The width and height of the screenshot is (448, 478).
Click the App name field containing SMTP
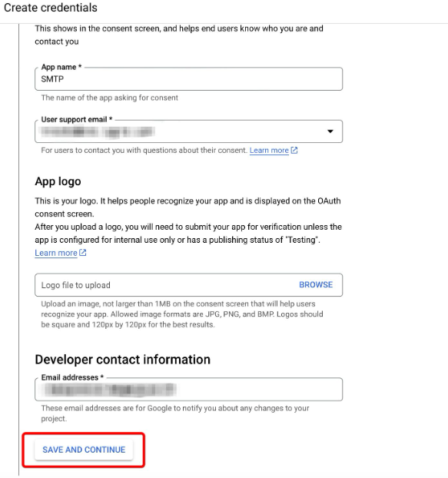(x=188, y=79)
